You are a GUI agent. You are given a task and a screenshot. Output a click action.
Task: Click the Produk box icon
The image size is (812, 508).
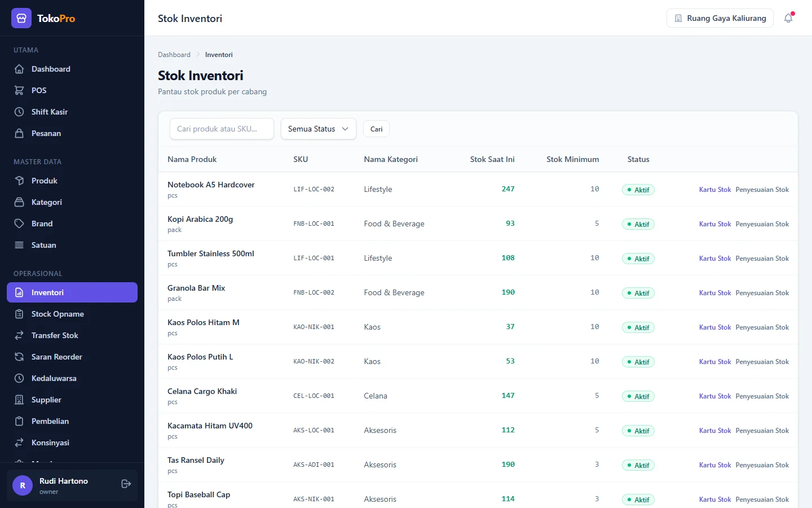coord(19,181)
